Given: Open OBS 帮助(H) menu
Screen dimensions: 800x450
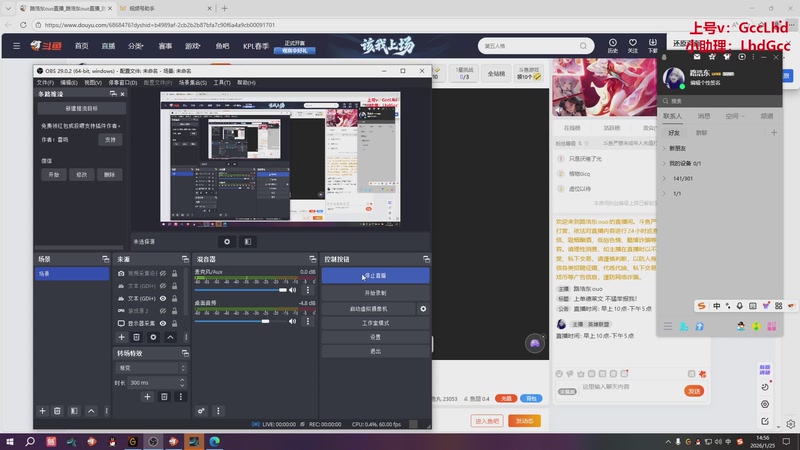Looking at the screenshot, I should (246, 83).
